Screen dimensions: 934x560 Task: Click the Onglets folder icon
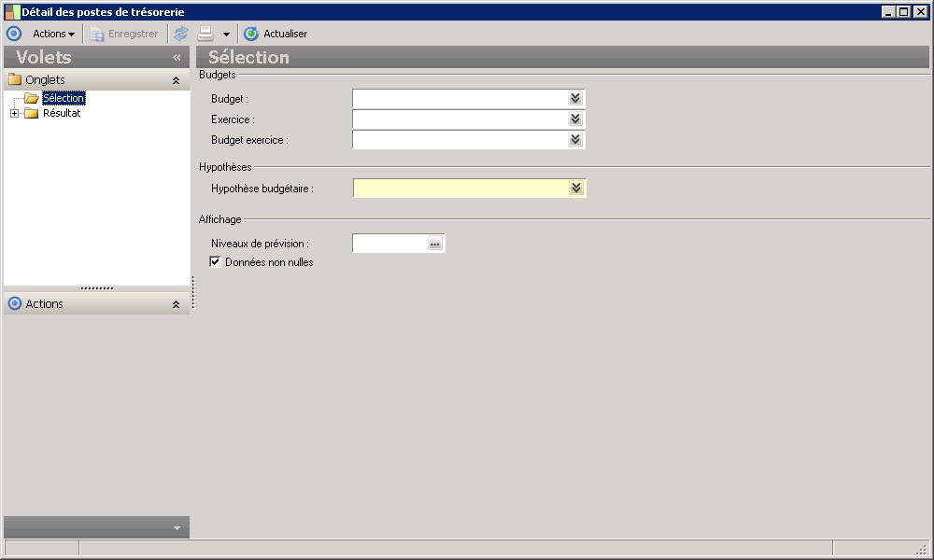[x=15, y=79]
